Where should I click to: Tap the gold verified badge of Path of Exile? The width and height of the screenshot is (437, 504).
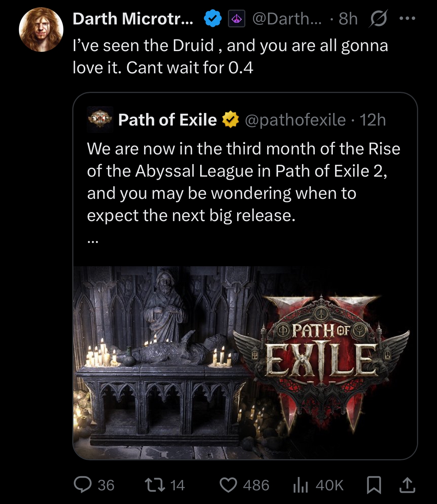(x=230, y=120)
